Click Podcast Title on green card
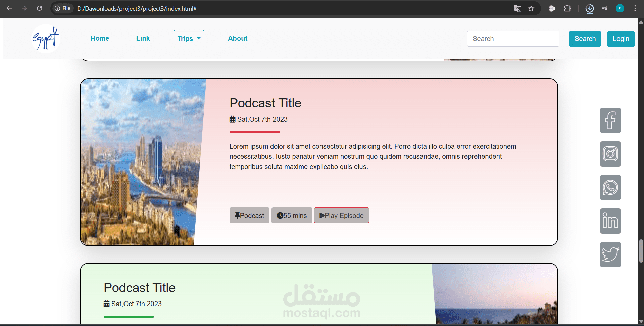Screen dimensions: 644x326 pyautogui.click(x=140, y=288)
